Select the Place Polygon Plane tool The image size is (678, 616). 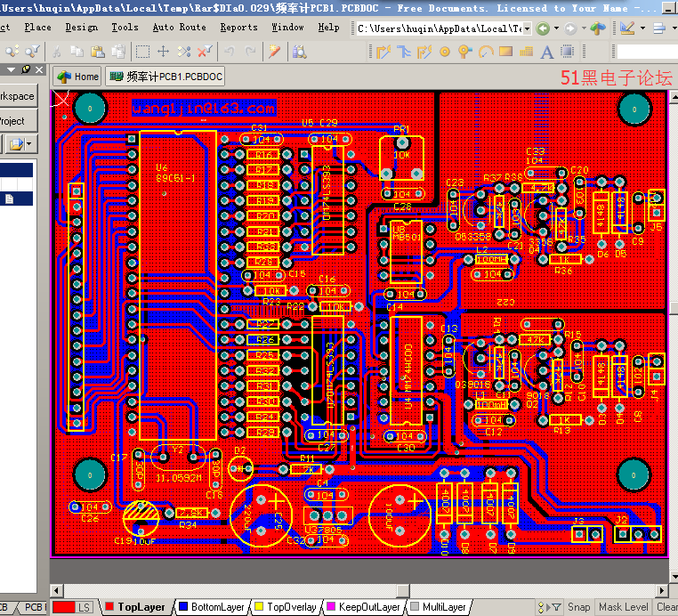pos(526,52)
